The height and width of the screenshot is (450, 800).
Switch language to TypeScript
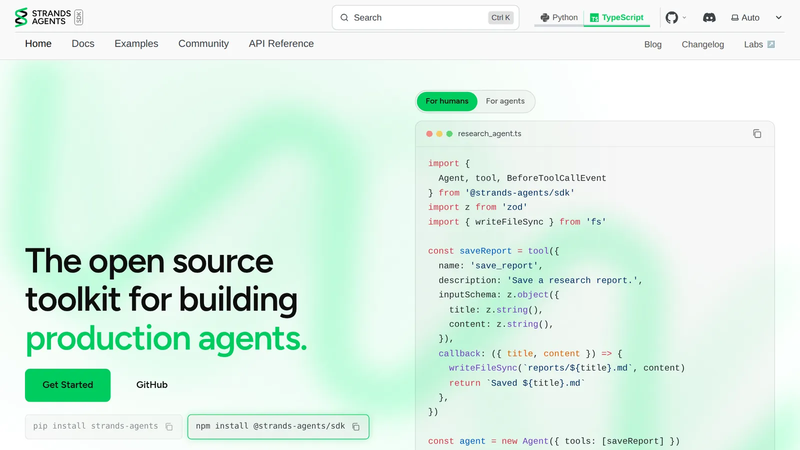[x=616, y=17]
